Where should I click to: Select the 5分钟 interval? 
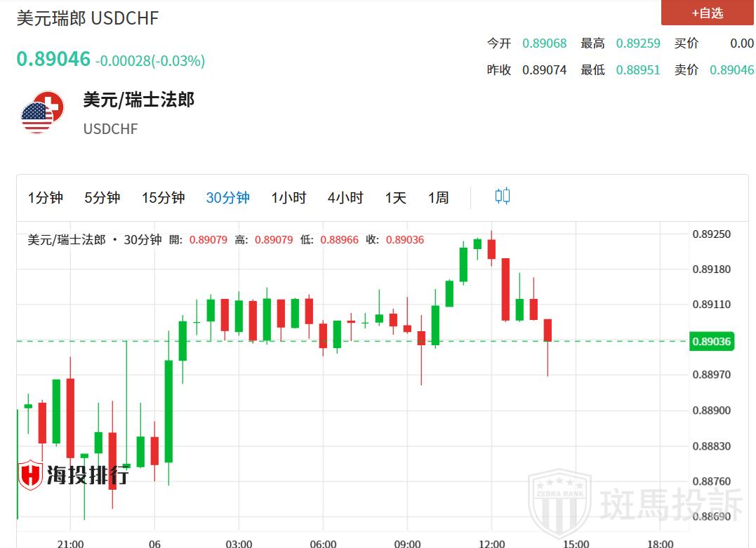coord(102,198)
